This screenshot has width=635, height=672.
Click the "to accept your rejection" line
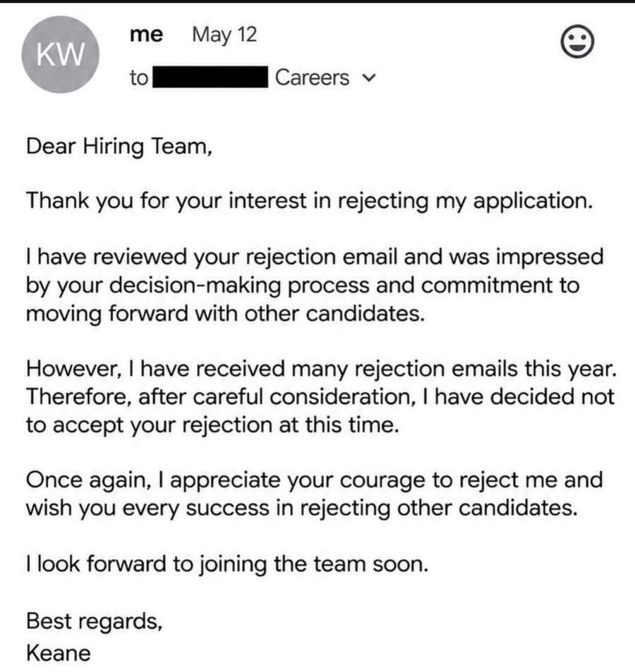pyautogui.click(x=212, y=426)
